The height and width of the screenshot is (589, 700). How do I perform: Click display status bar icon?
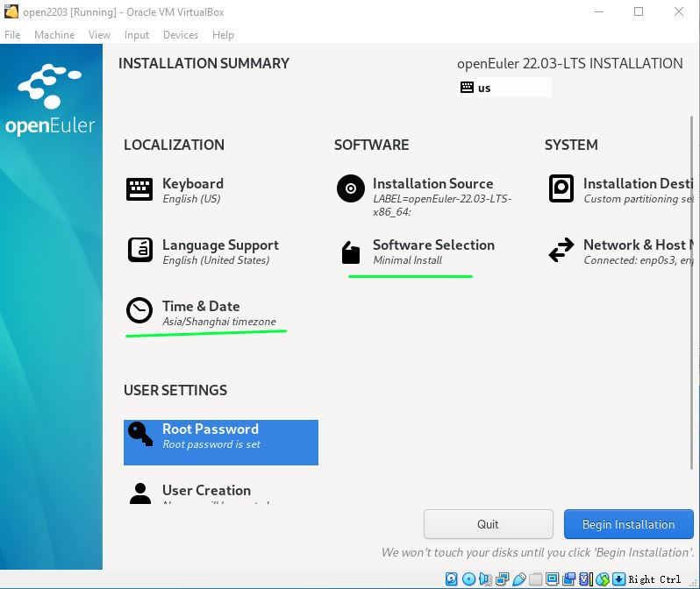pyautogui.click(x=553, y=579)
